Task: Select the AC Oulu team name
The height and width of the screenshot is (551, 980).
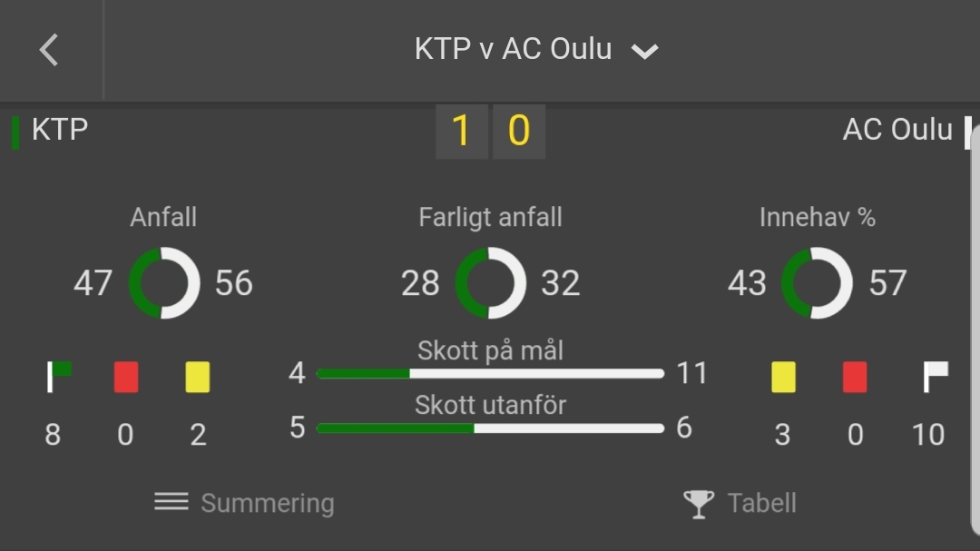Action: (x=897, y=130)
